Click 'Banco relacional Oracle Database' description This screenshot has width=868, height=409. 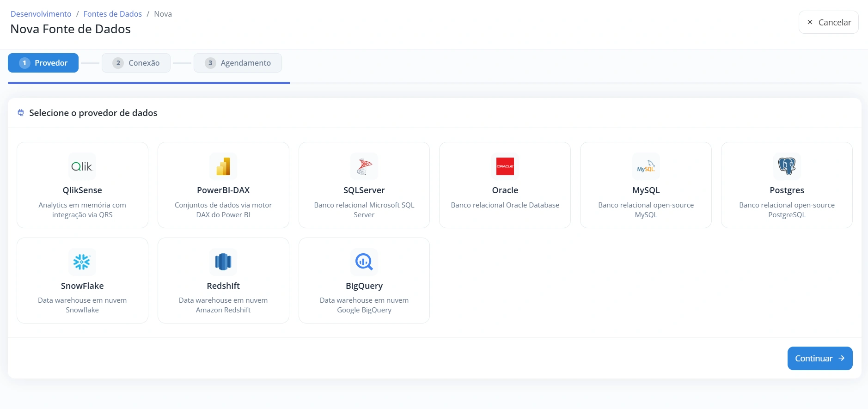coord(505,205)
